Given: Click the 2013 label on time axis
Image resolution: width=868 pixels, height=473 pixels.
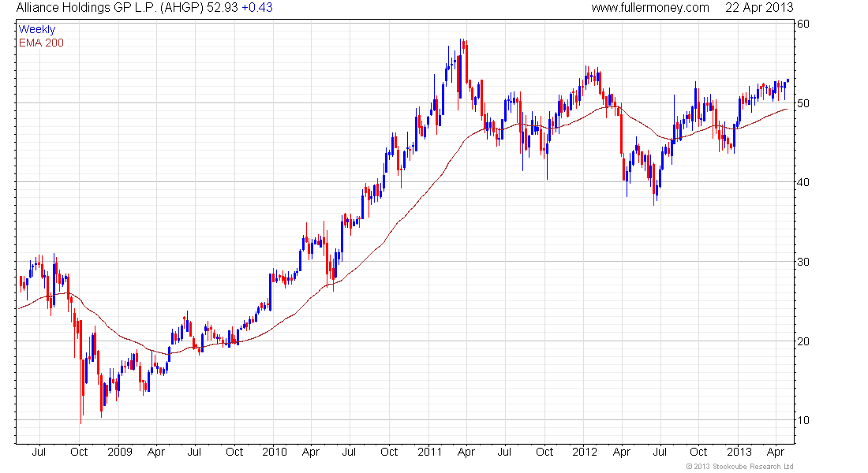Looking at the screenshot, I should coord(739,452).
